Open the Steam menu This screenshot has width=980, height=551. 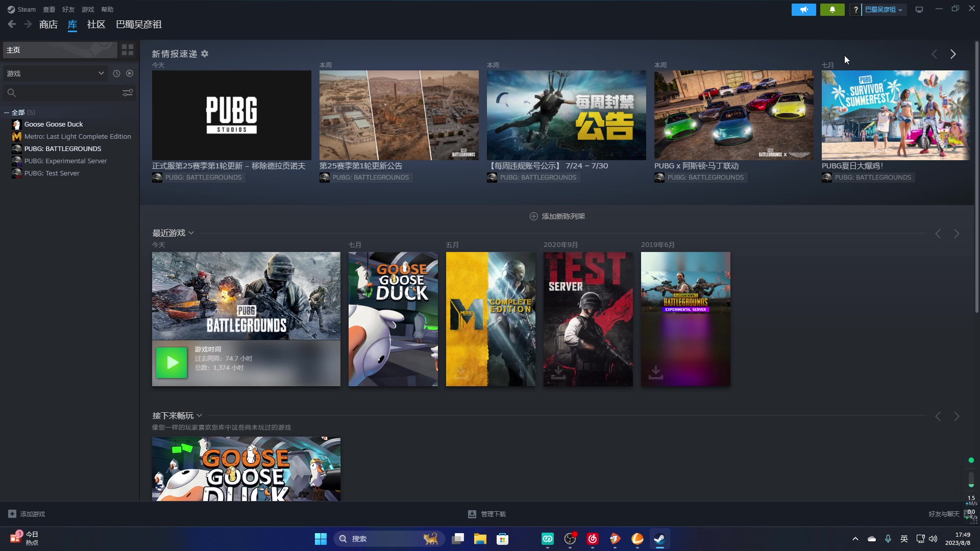(x=22, y=9)
